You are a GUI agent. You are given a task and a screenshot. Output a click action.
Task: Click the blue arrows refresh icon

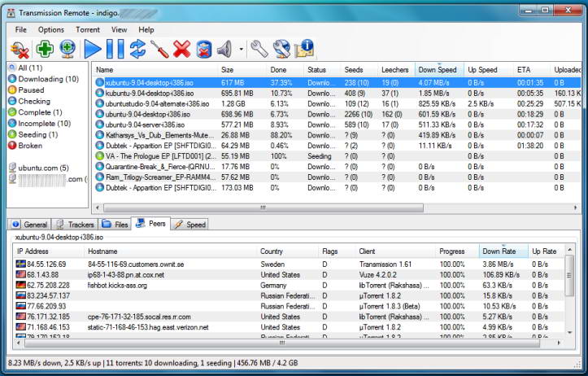pyautogui.click(x=137, y=49)
